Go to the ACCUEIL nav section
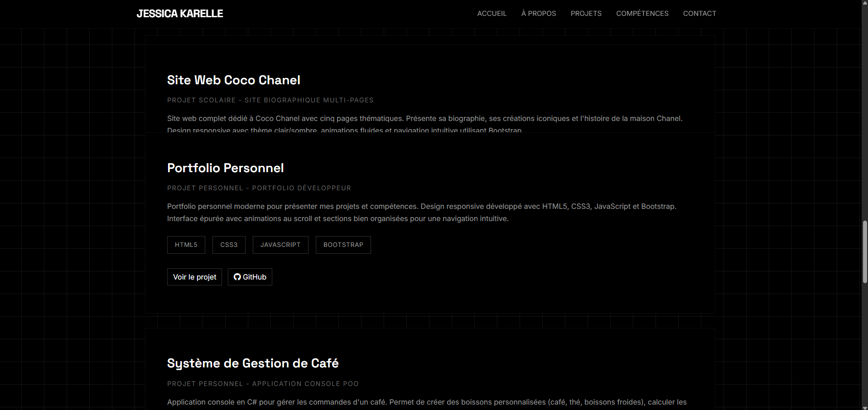This screenshot has width=868, height=410. point(492,14)
